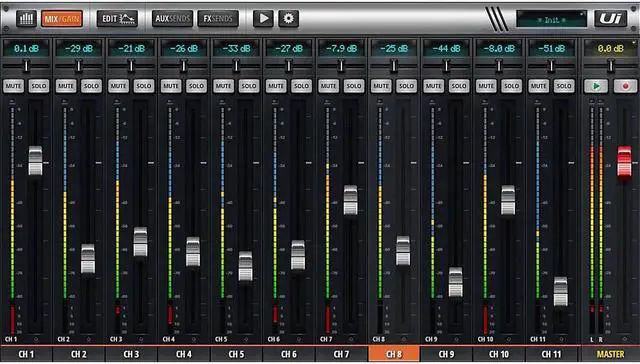Mute channel CH 10

(486, 86)
